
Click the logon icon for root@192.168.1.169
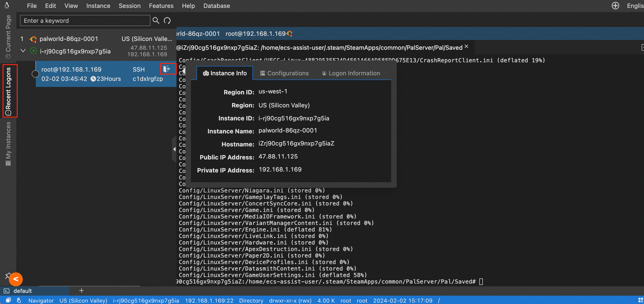pyautogui.click(x=166, y=69)
